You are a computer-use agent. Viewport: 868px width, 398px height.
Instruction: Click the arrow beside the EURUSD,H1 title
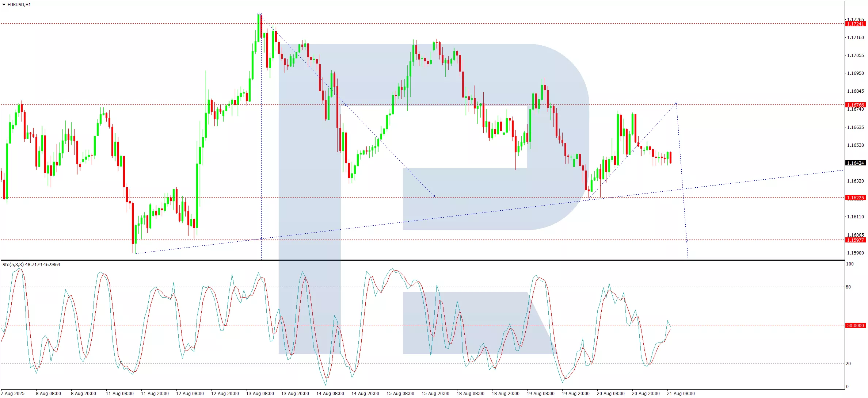[4, 5]
